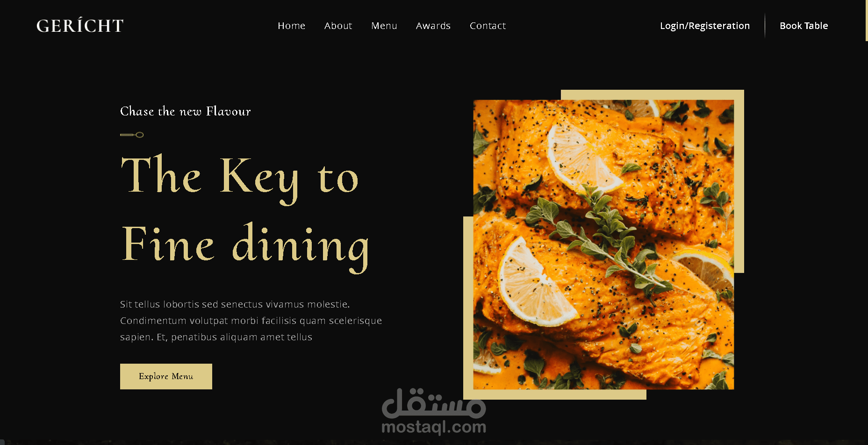The height and width of the screenshot is (445, 868).
Task: Click the Explore Menu button
Action: 166,376
